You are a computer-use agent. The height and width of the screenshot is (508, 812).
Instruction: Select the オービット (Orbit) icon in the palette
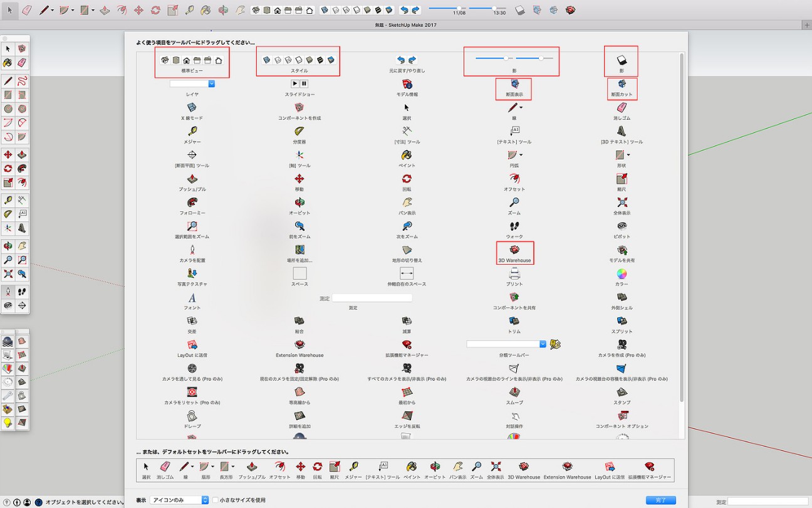point(299,203)
